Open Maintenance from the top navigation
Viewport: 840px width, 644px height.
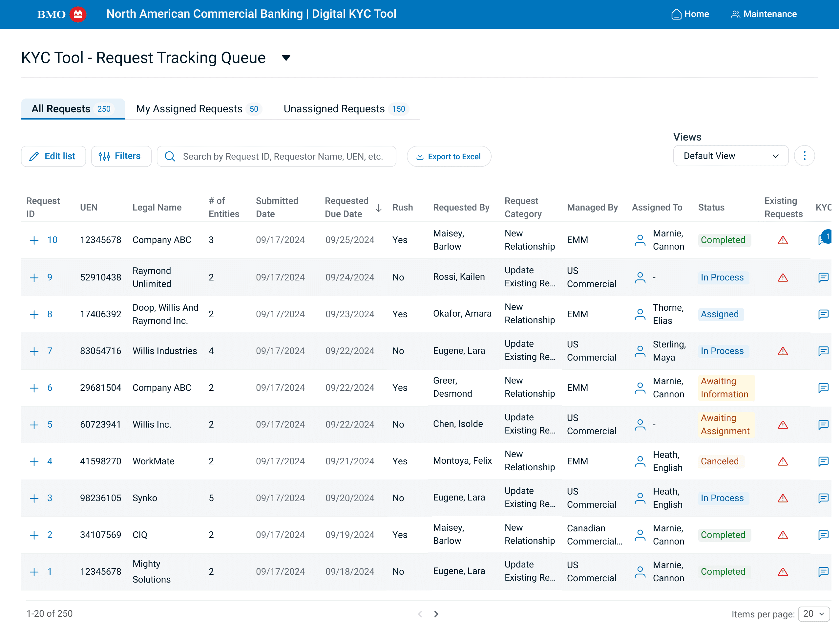click(x=764, y=14)
